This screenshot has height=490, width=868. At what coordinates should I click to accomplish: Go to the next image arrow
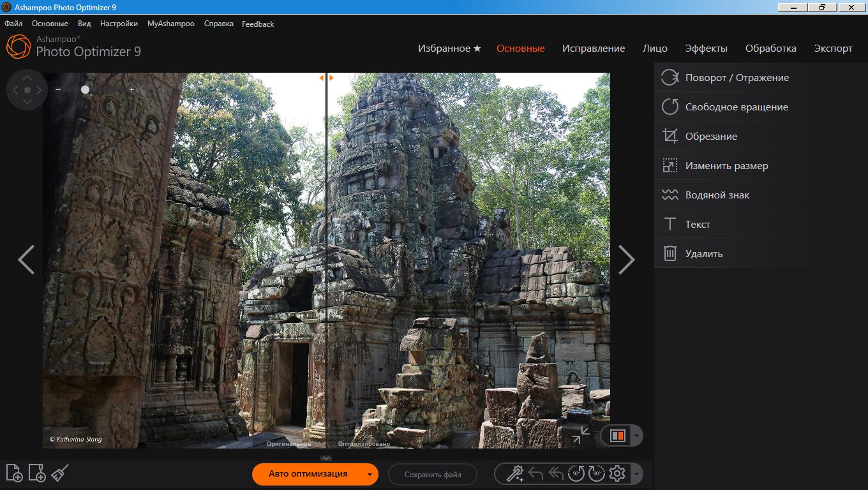click(x=627, y=260)
